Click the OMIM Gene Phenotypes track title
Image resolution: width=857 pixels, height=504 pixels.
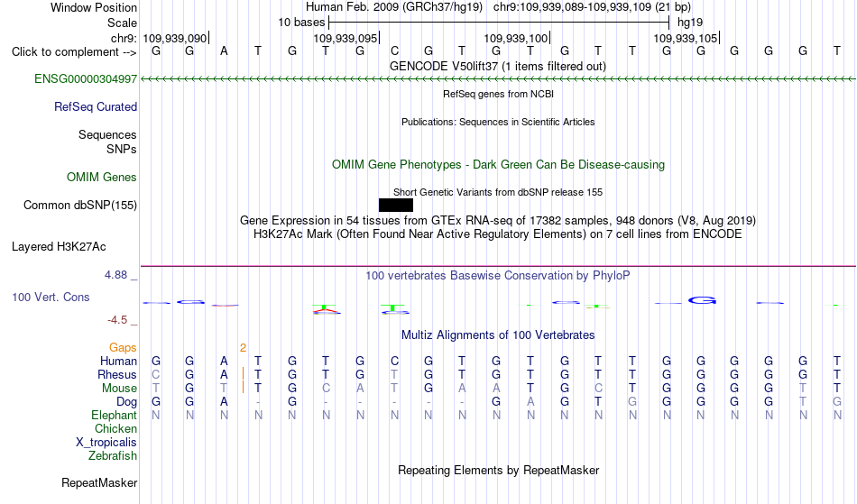coord(498,165)
